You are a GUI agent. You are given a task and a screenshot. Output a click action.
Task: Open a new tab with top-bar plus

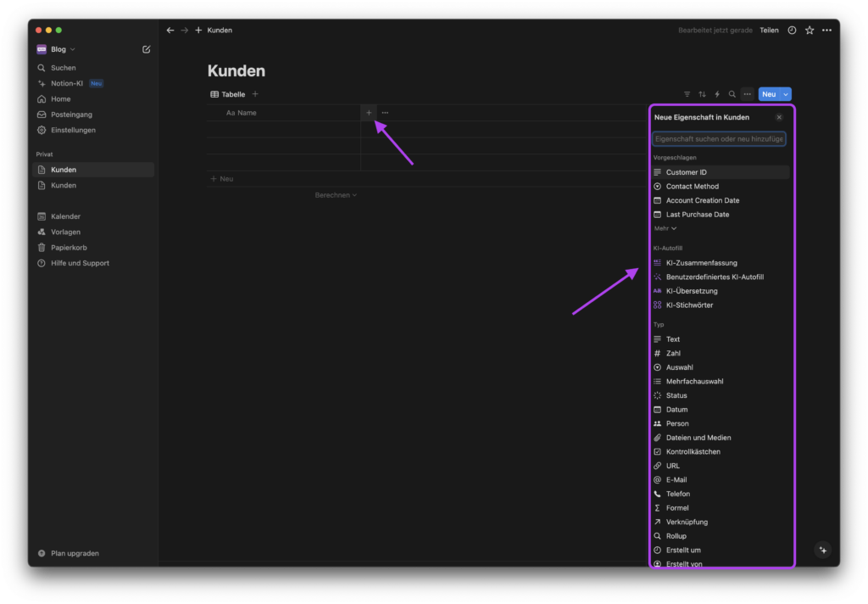(x=198, y=30)
